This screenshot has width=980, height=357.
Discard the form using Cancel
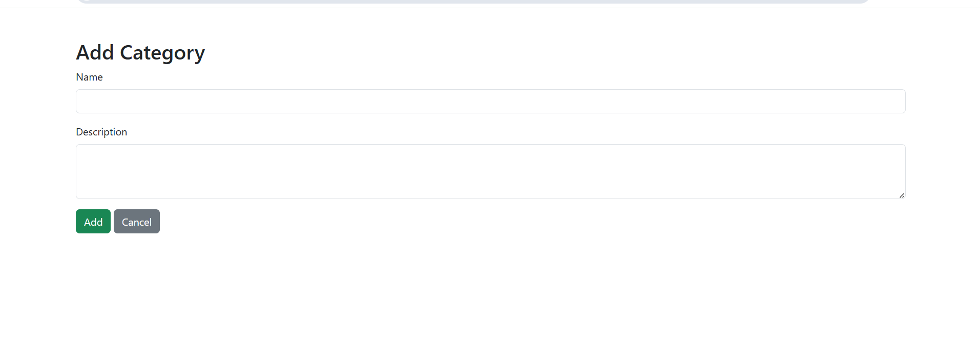point(137,222)
